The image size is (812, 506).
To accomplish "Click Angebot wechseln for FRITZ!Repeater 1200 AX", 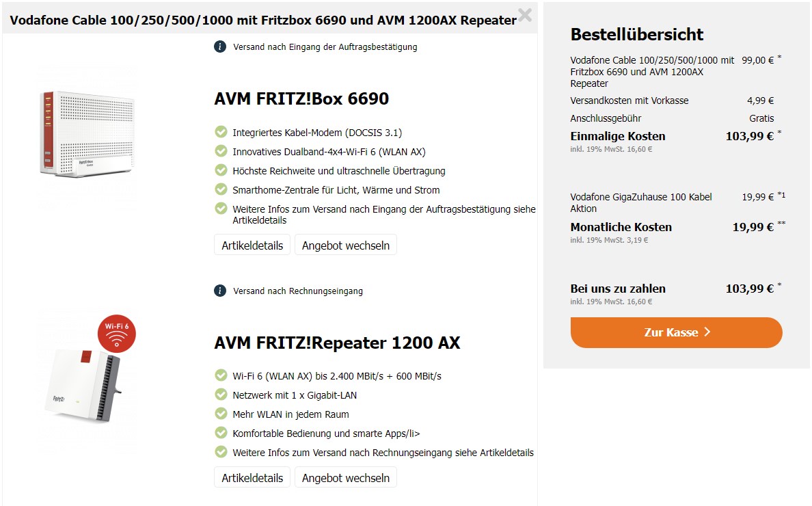I will point(345,478).
